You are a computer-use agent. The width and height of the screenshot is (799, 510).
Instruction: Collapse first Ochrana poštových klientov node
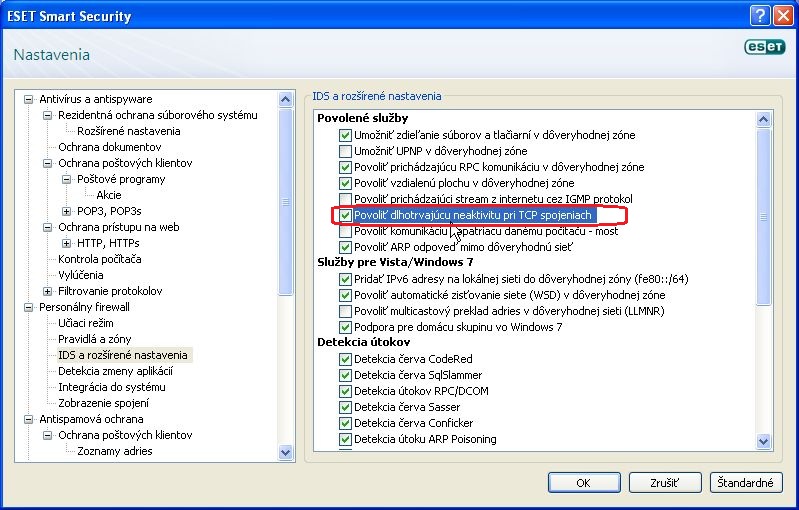[x=47, y=163]
